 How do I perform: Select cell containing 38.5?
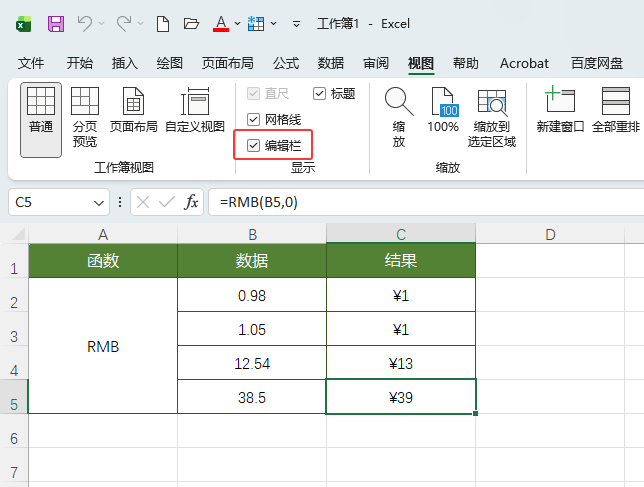tap(252, 397)
